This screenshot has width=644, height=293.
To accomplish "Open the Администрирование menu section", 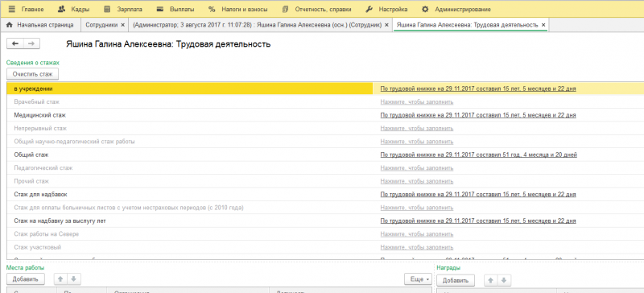I will click(456, 9).
